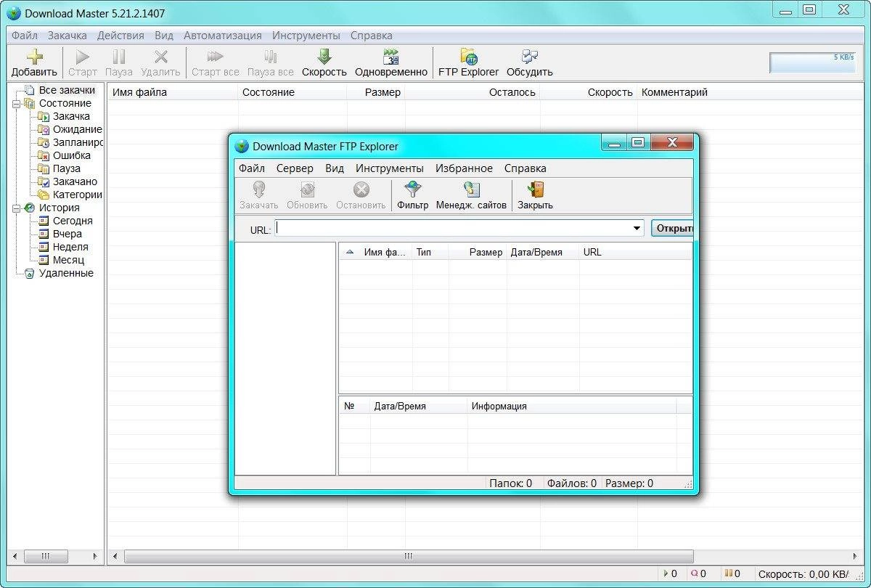Collapse the Состояние tree node
Image resolution: width=871 pixels, height=588 pixels.
16,103
